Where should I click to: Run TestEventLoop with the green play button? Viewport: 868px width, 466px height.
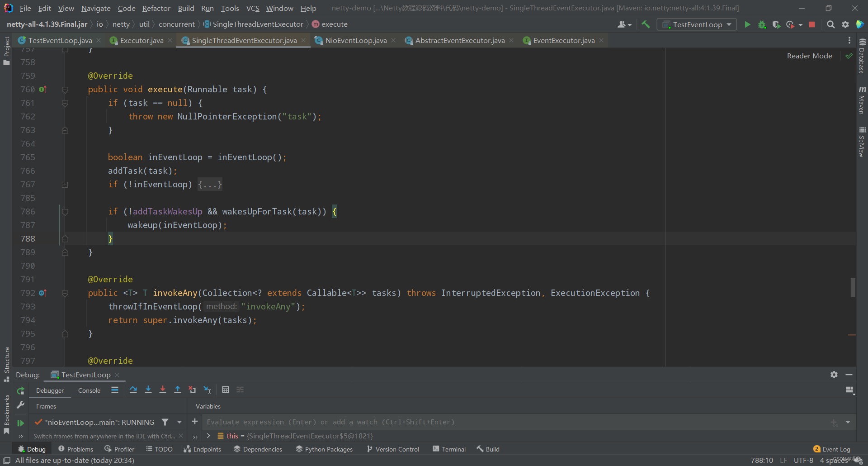pyautogui.click(x=747, y=24)
